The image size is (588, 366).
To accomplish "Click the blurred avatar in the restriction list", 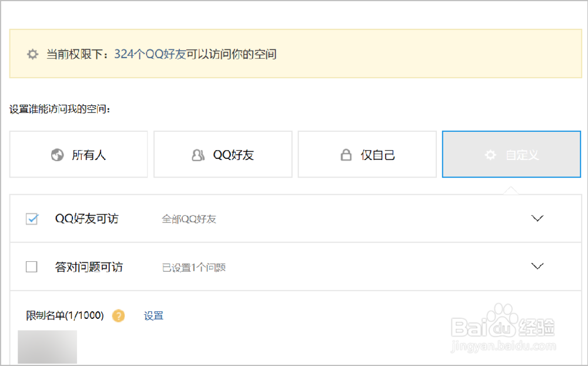I will (x=47, y=348).
